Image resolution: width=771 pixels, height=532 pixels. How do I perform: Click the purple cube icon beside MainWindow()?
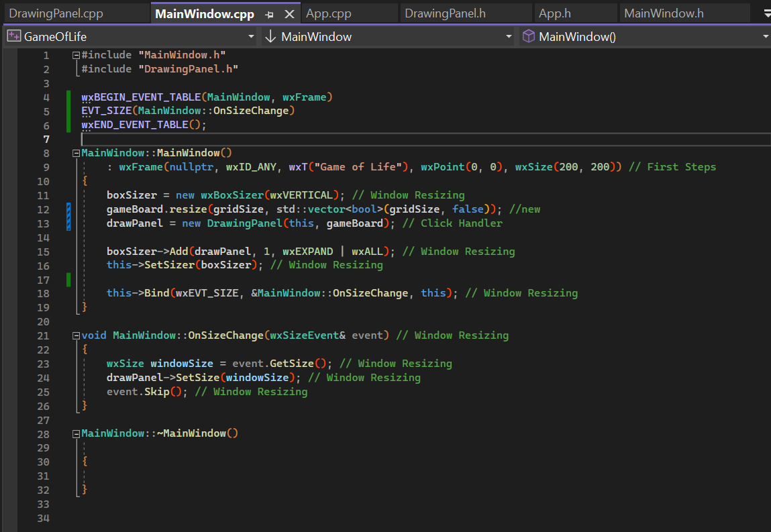click(529, 36)
